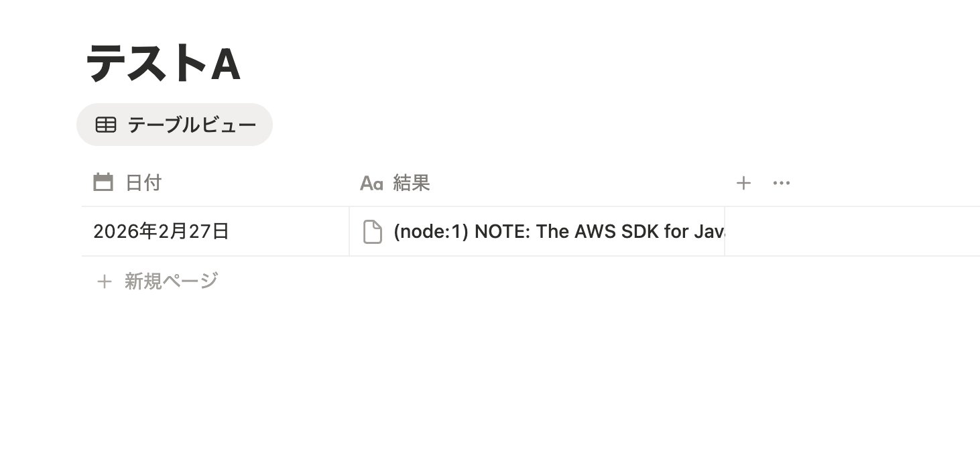Open the three-dot column options menu

782,183
